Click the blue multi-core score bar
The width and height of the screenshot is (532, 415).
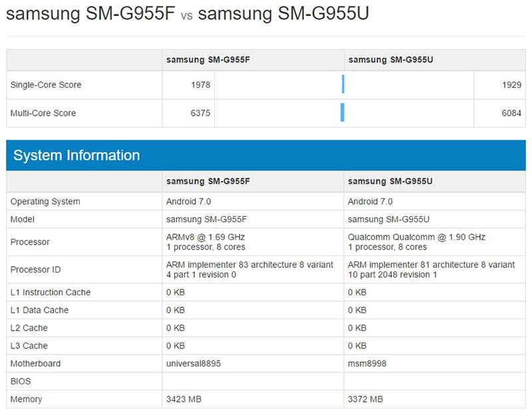342,112
